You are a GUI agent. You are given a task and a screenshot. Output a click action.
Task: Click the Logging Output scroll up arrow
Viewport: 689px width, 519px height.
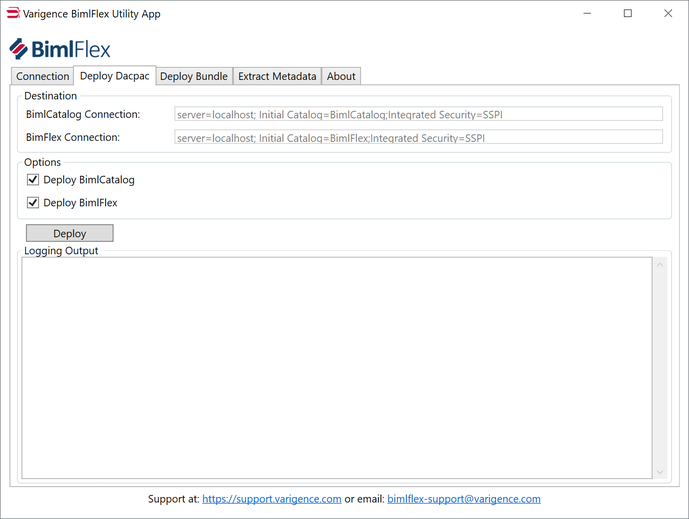[x=660, y=265]
